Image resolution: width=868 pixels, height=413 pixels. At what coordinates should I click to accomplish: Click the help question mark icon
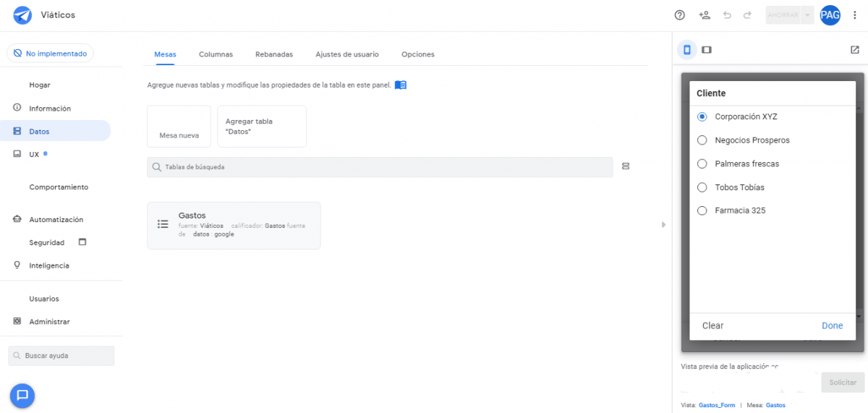(x=679, y=15)
